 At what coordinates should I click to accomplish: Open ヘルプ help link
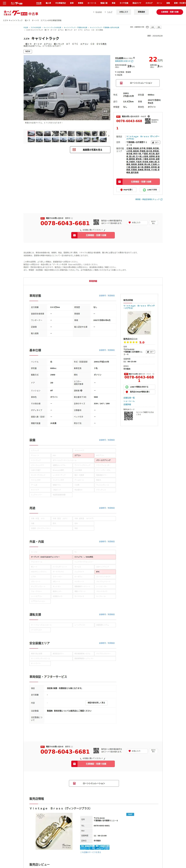click(x=109, y=12)
